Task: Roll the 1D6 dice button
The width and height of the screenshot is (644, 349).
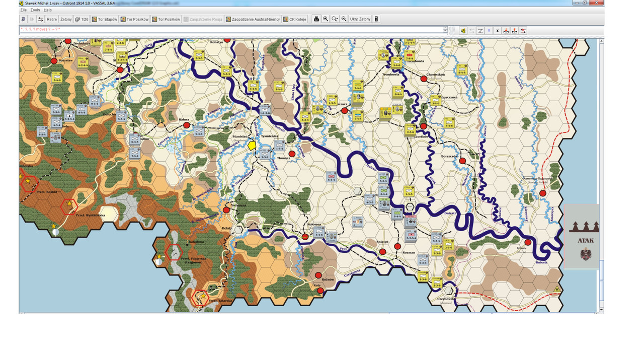Action: tap(82, 19)
